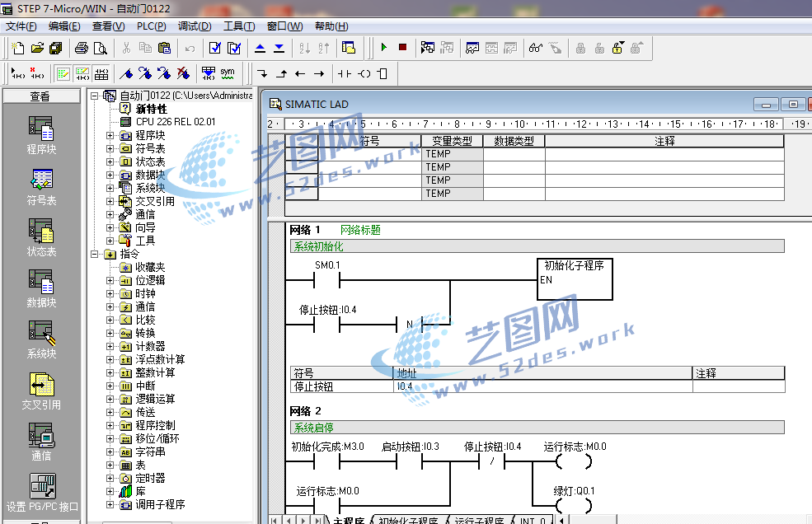Screen dimensions: 812x524
Task: Expand the 符号表 tree node
Action: coord(110,148)
